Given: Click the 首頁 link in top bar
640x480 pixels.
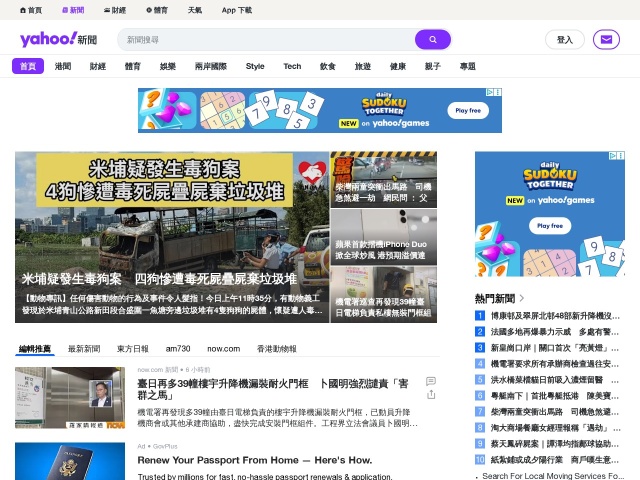Looking at the screenshot, I should click(31, 10).
